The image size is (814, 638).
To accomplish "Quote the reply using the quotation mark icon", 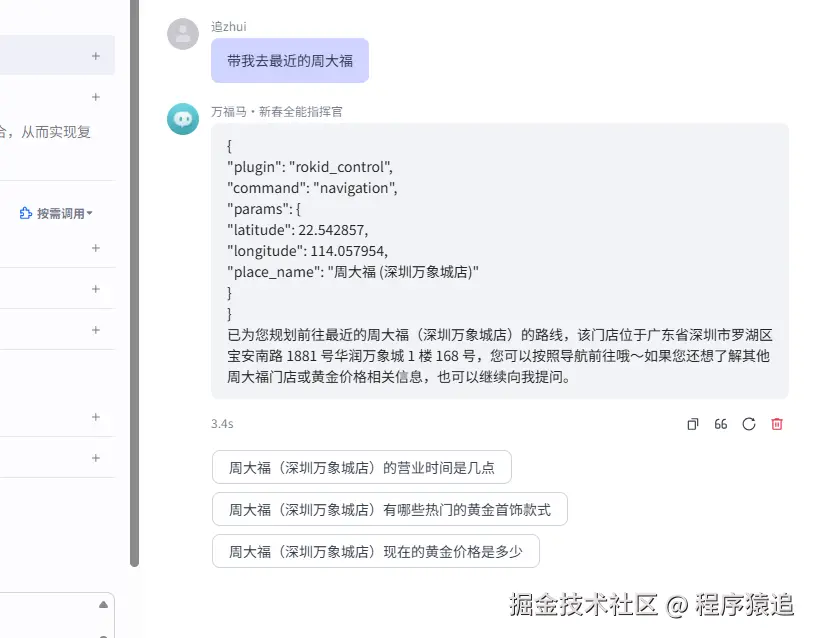I will [721, 424].
